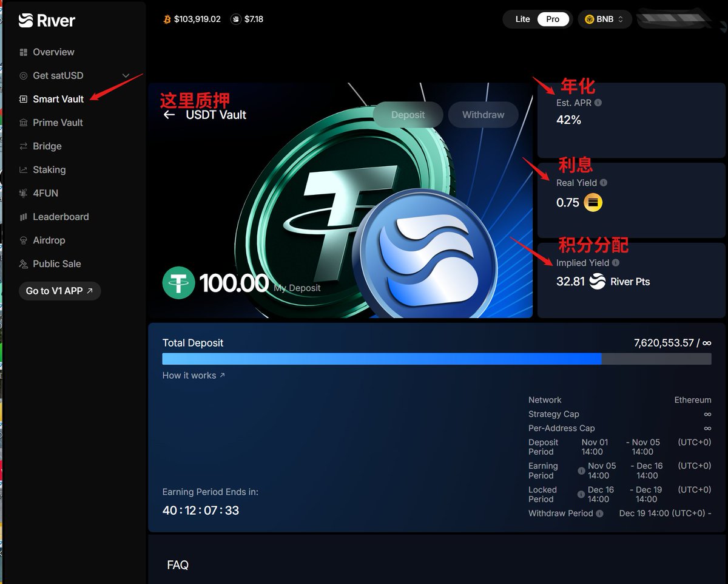
Task: Switch to Pro mode
Action: (x=553, y=19)
